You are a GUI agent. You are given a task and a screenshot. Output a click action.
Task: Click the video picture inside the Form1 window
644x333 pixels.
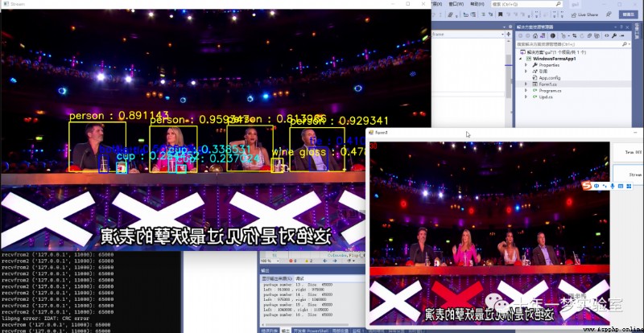tap(489, 233)
